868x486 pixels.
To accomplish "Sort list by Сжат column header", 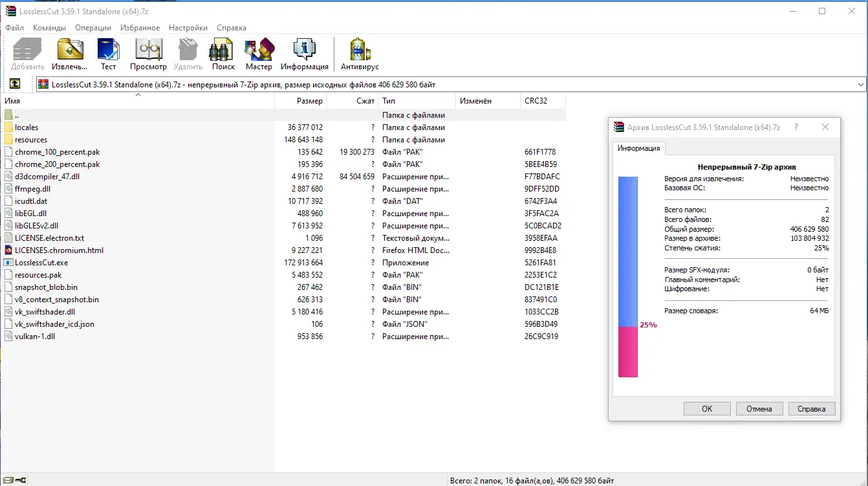I will pyautogui.click(x=352, y=101).
